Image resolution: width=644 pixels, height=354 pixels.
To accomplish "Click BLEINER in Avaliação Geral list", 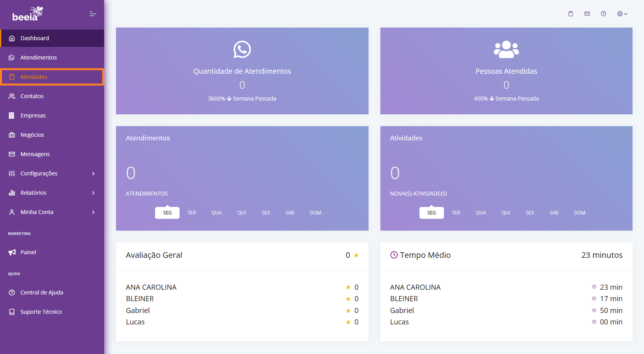I will coord(140,299).
